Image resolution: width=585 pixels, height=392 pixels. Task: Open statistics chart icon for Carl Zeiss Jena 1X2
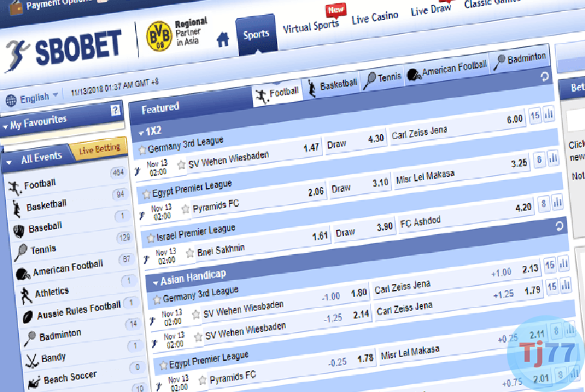coord(549,115)
